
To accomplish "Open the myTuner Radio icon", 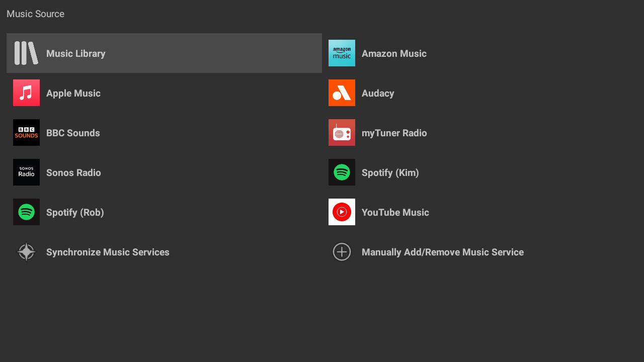I will tap(342, 132).
